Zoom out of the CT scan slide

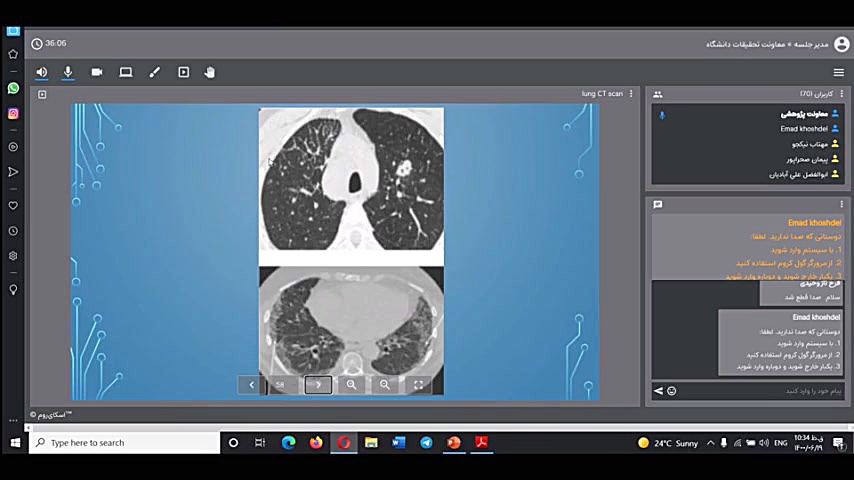click(x=385, y=384)
